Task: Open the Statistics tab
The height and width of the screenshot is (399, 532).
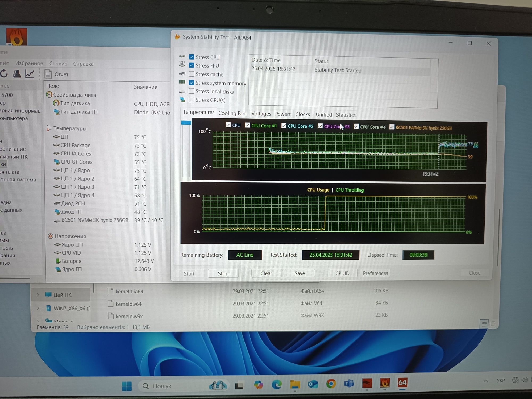Action: pos(346,115)
